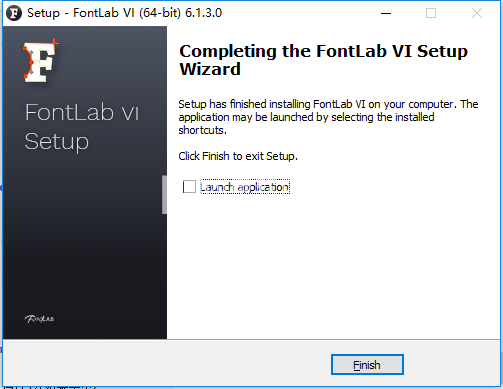
Task: Click the Setup has finished installing paragraph
Action: tap(328, 117)
